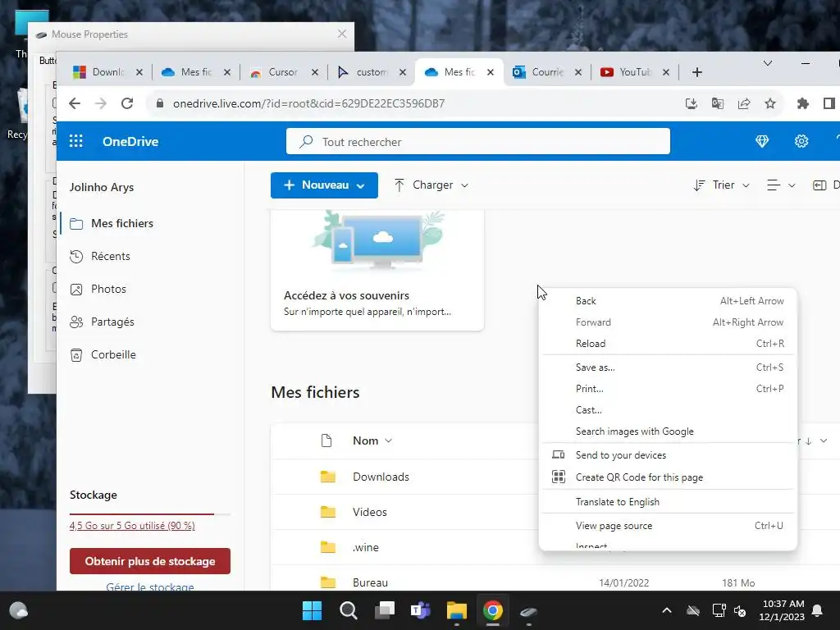840x630 pixels.
Task: Choose Send to your devices
Action: (668, 454)
